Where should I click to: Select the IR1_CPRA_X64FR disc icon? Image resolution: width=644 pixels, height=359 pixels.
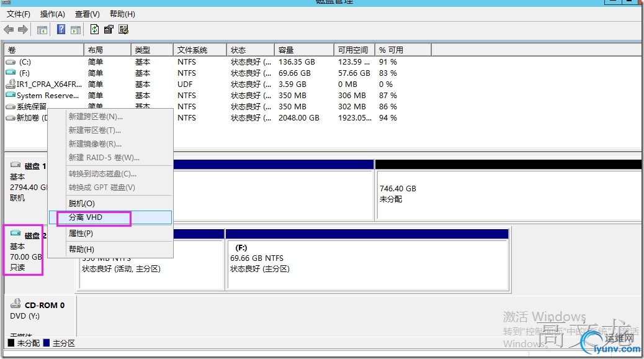(x=11, y=84)
